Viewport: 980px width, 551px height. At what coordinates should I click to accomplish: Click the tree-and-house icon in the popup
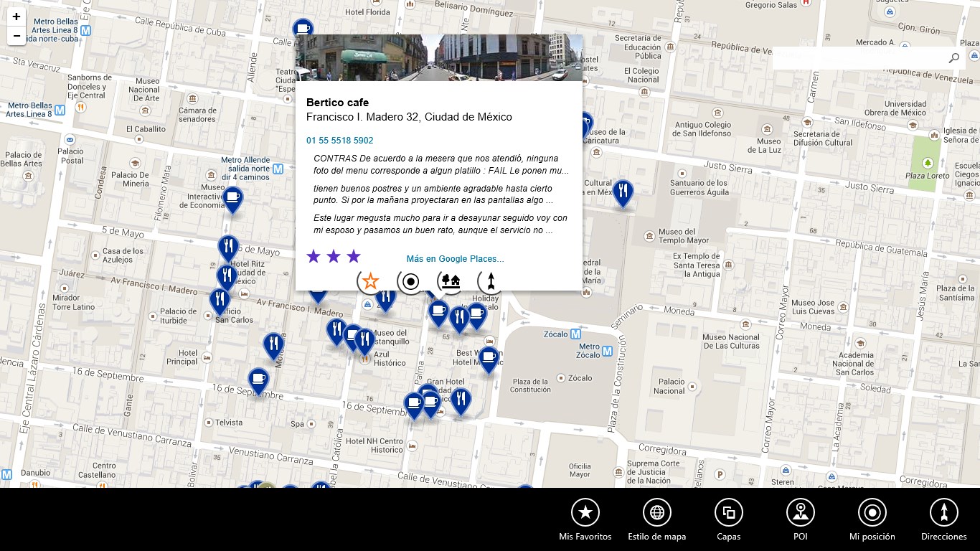[451, 281]
